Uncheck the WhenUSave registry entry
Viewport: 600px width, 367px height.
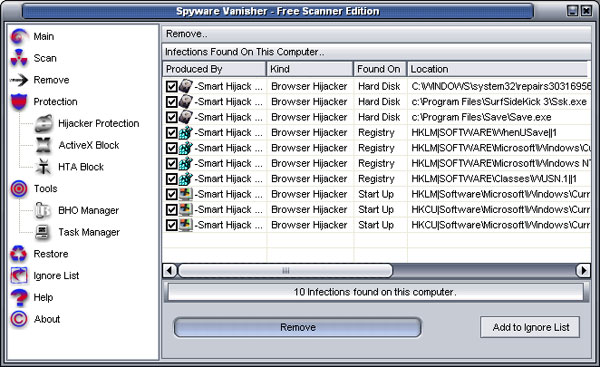(171, 133)
